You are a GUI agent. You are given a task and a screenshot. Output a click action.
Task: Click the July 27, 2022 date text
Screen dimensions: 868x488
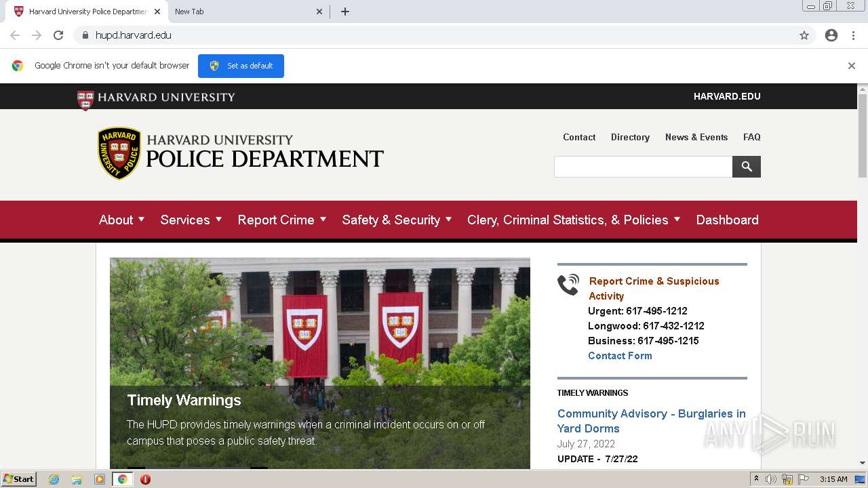pyautogui.click(x=586, y=444)
